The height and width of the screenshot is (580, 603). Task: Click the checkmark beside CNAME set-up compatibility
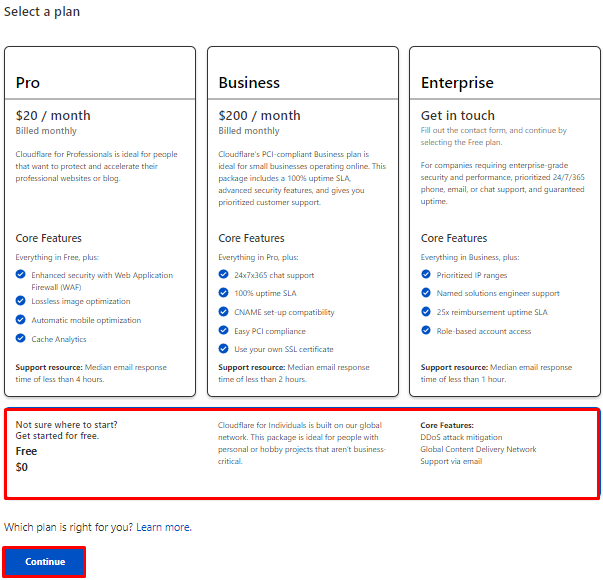tap(223, 312)
